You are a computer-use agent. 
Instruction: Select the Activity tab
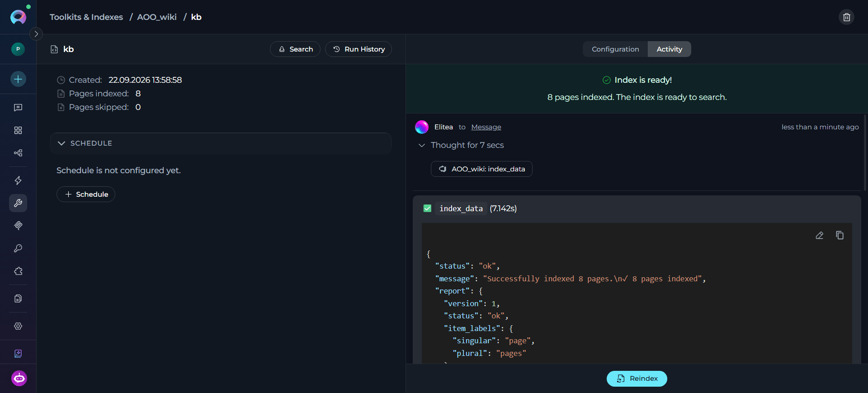click(669, 49)
